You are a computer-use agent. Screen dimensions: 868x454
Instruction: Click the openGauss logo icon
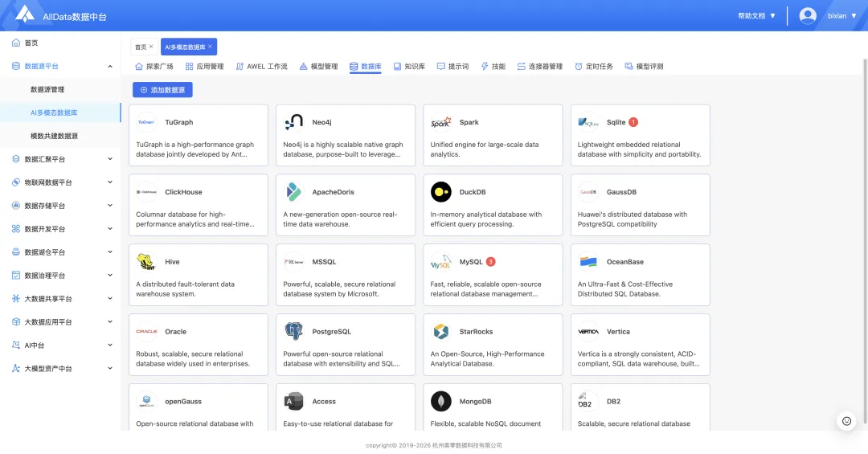(146, 402)
